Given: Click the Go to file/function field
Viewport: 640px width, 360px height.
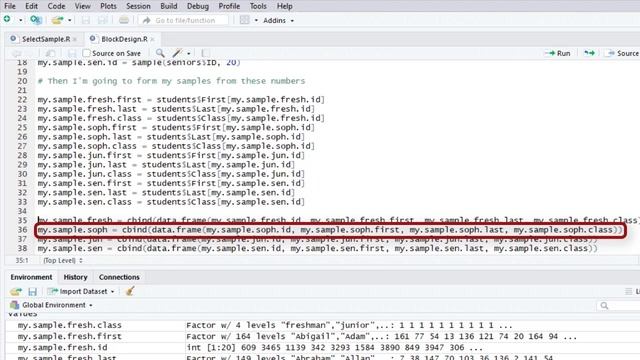Looking at the screenshot, I should (183, 20).
